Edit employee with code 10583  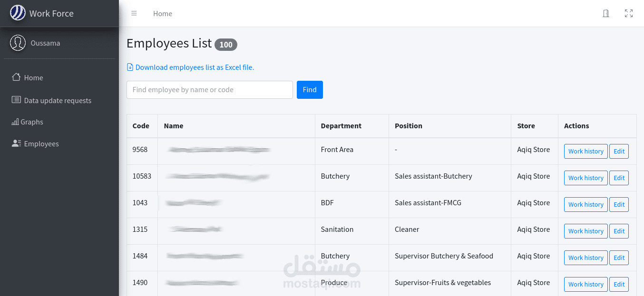pyautogui.click(x=619, y=178)
